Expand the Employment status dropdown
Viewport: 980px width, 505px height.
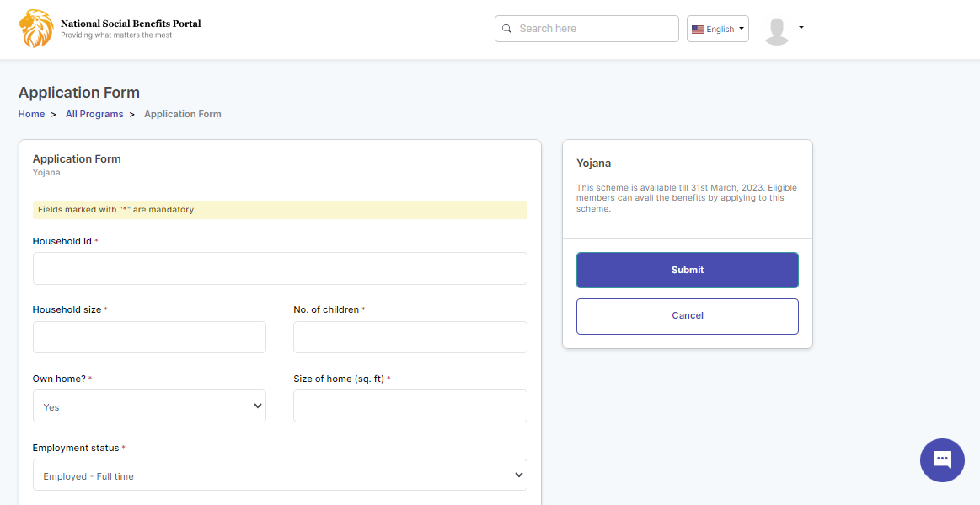(280, 475)
